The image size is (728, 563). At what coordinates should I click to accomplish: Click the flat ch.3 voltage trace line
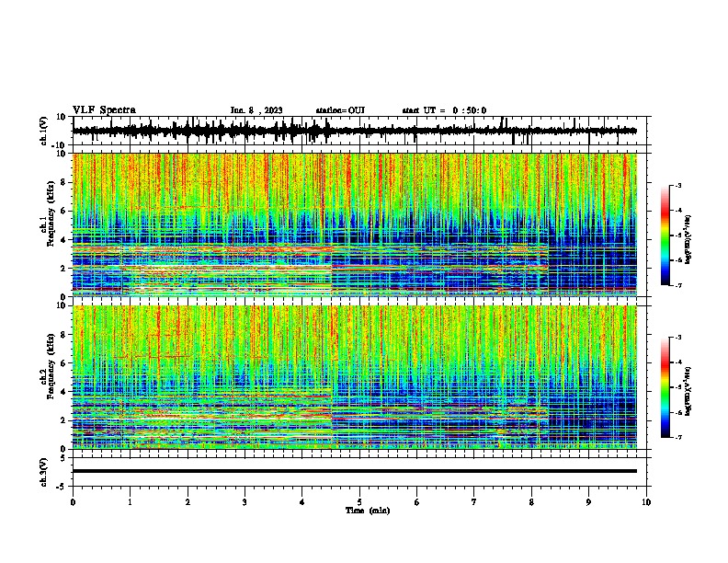click(x=354, y=471)
